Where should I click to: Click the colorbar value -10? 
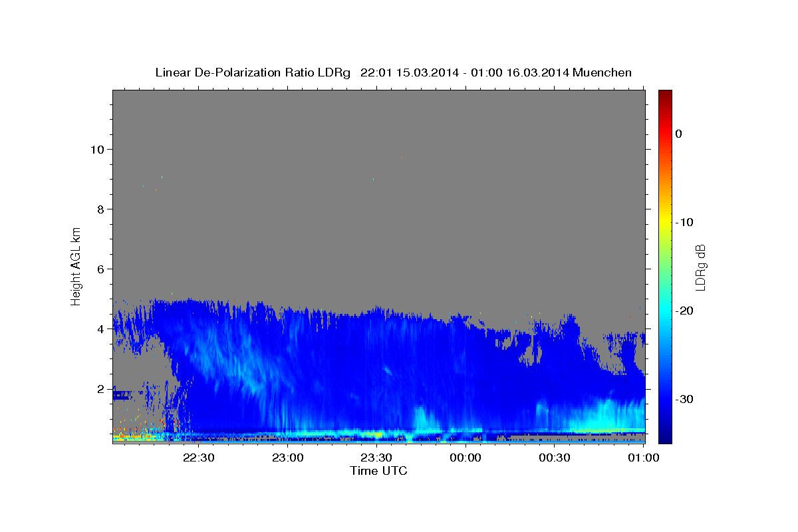tap(685, 222)
